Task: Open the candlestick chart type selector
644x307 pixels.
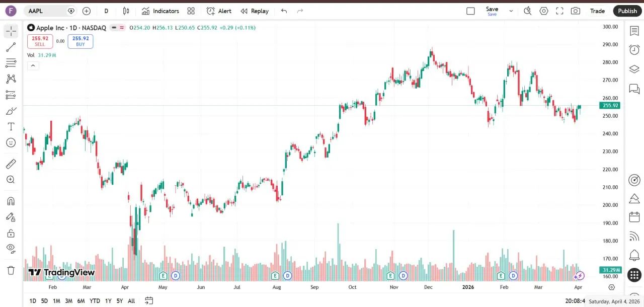Action: pos(126,11)
